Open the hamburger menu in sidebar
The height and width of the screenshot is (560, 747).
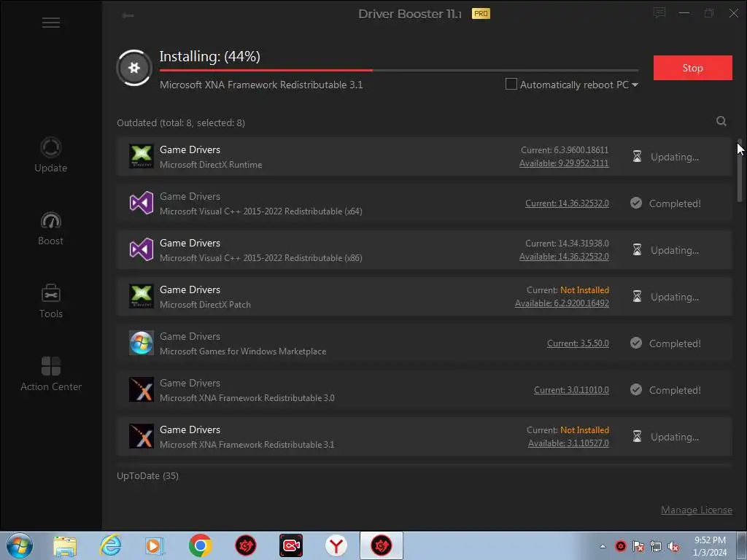pyautogui.click(x=51, y=23)
